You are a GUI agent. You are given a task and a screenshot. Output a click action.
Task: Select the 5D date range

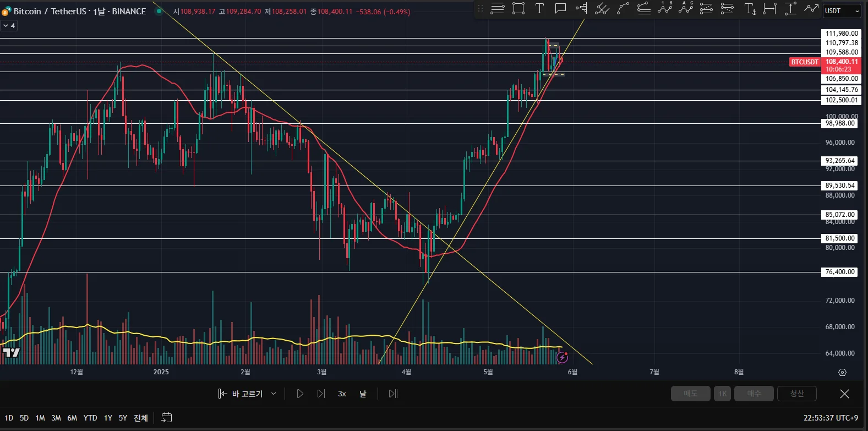(x=24, y=418)
